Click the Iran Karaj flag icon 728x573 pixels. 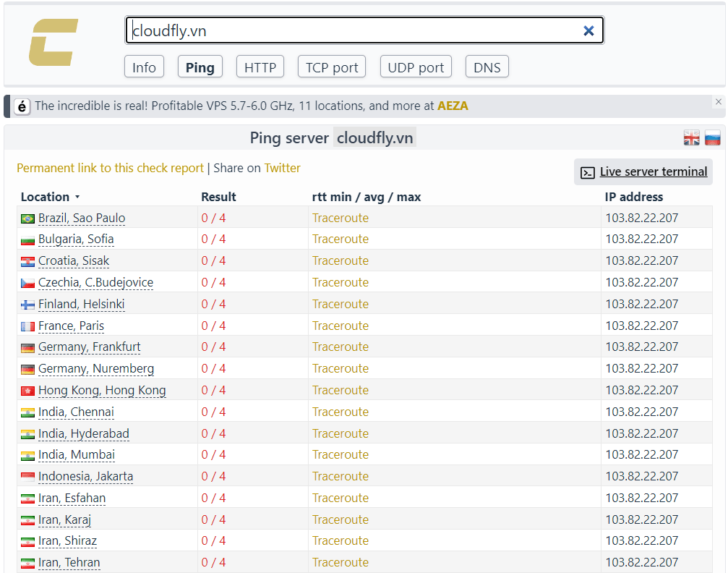pos(28,520)
